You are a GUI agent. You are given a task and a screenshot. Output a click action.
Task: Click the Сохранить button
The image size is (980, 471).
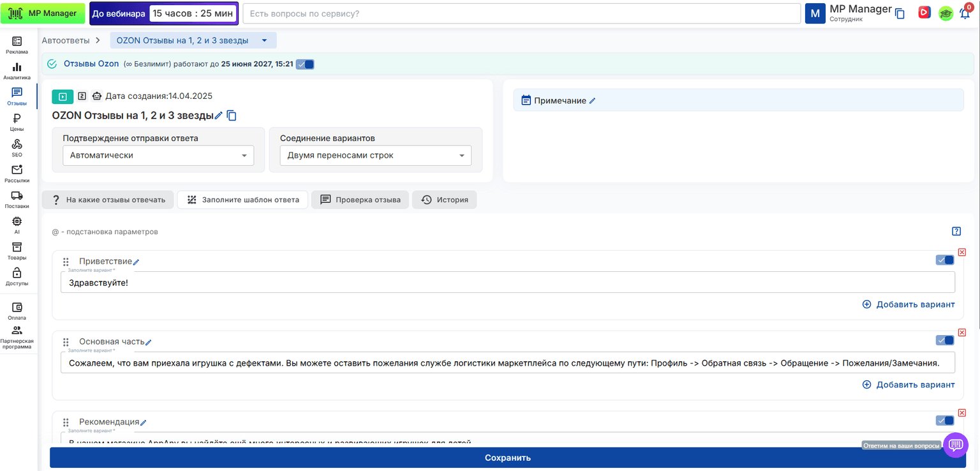click(x=507, y=458)
